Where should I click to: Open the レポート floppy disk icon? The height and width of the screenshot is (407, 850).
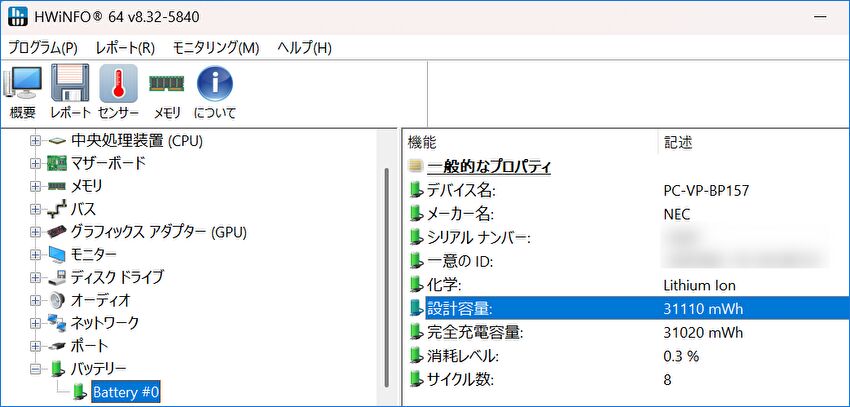(70, 84)
